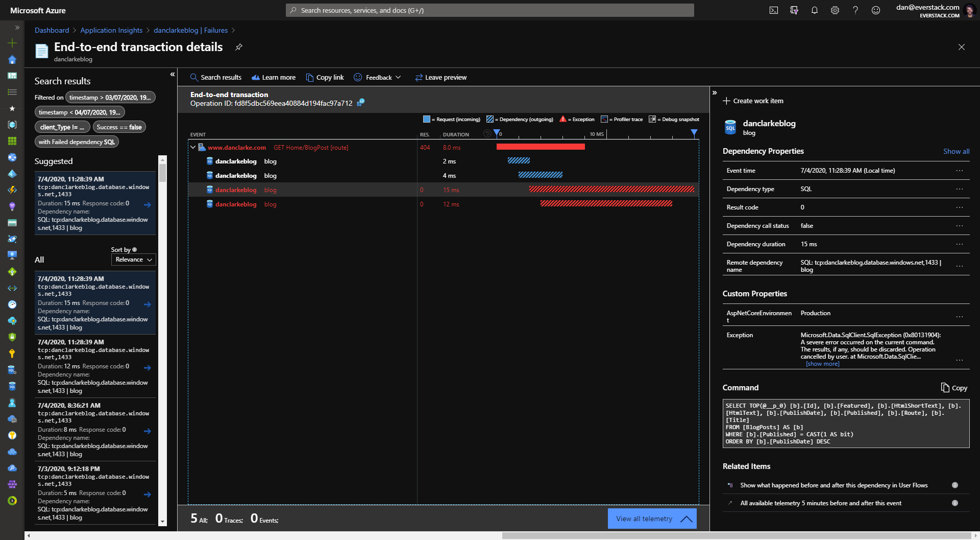Screen dimensions: 980x540
Task: Open portal settings gear
Action: click(x=835, y=10)
